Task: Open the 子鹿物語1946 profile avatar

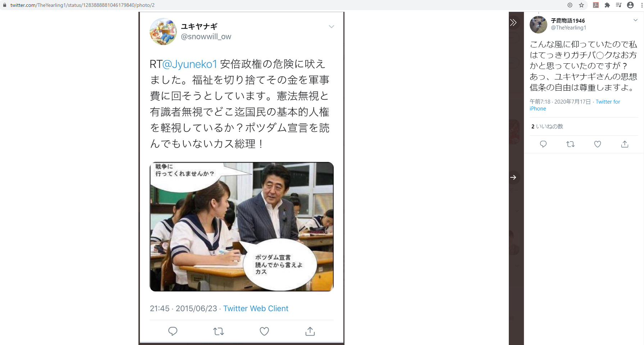Action: pyautogui.click(x=538, y=24)
